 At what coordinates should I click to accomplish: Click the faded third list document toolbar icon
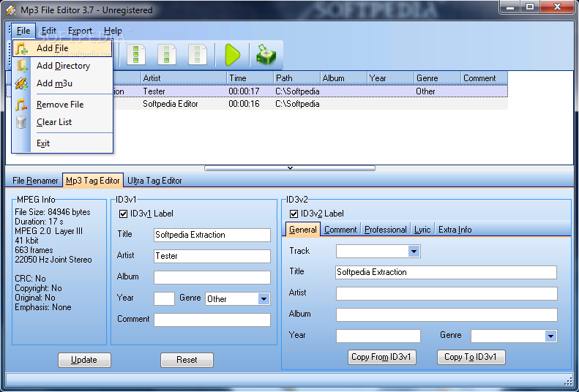click(197, 55)
